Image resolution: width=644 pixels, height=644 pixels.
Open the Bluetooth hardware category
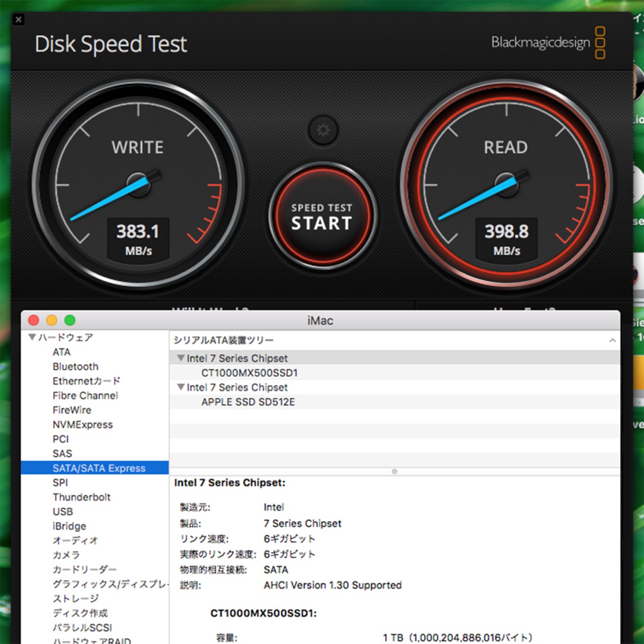(75, 366)
